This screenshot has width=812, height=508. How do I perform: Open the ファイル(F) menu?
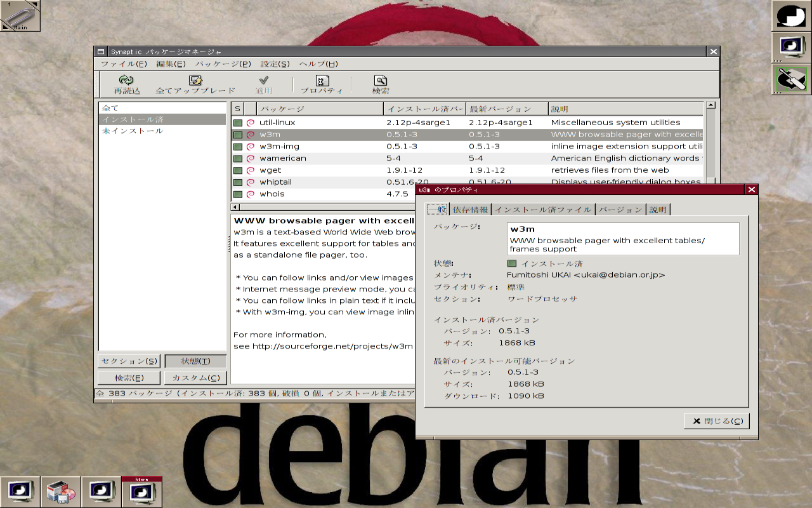124,64
